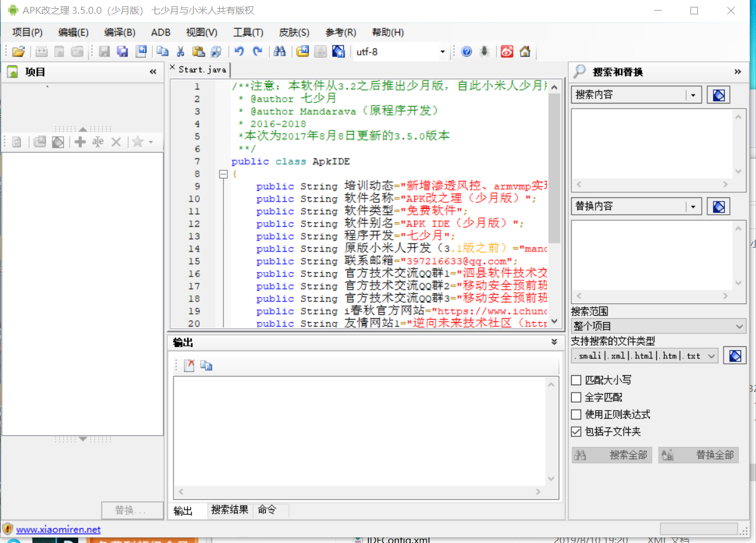Open the .smali|.xml file types dropdown

[x=712, y=356]
